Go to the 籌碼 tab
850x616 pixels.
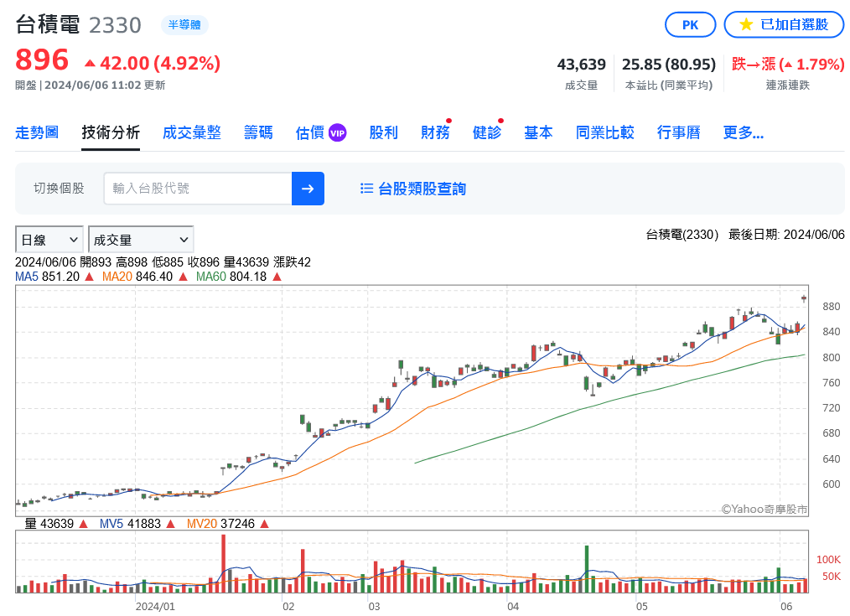pos(258,132)
